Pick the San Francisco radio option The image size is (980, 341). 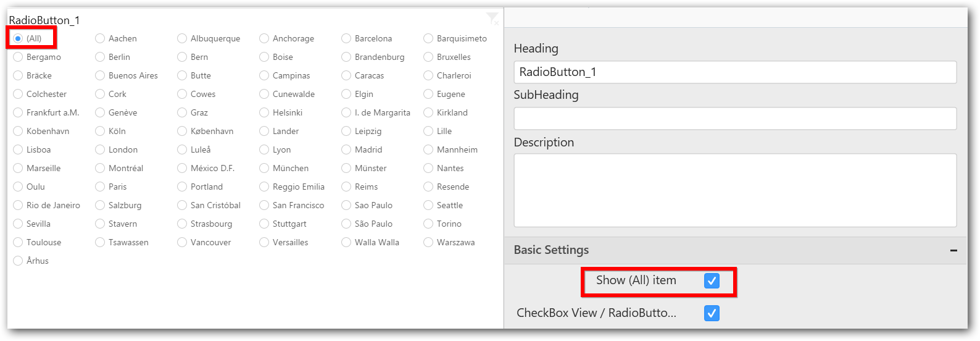(x=264, y=205)
